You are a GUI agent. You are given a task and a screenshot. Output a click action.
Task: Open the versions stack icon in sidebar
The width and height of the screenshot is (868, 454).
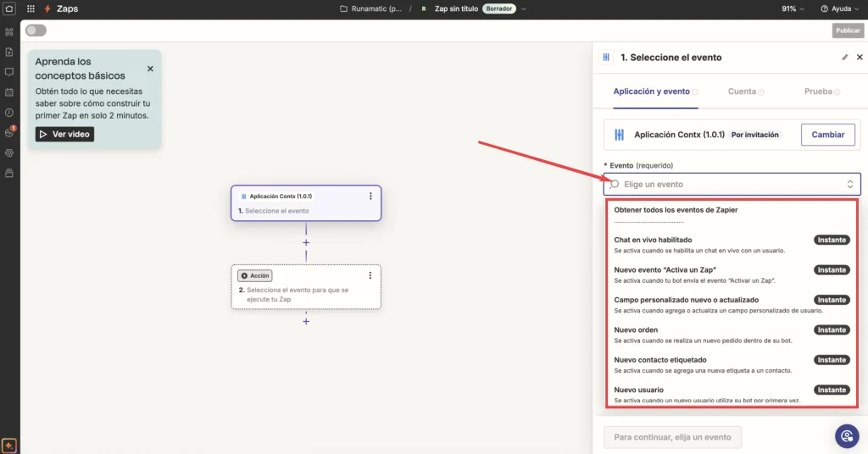click(9, 173)
